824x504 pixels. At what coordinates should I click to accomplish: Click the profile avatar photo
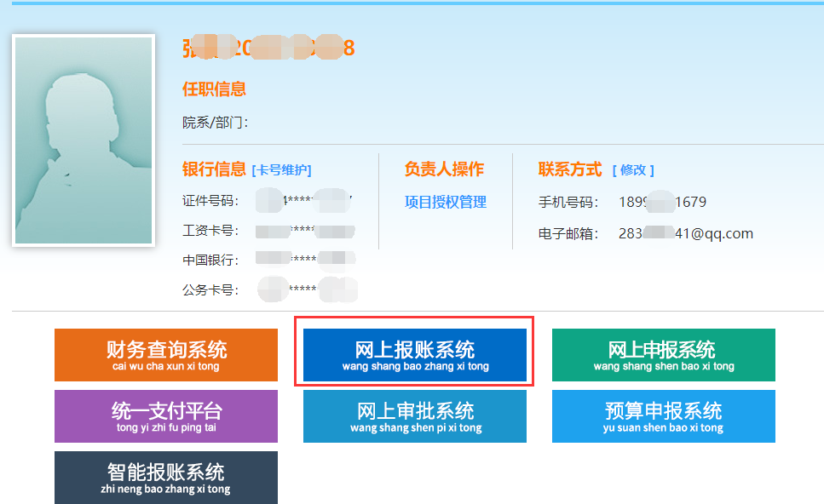tap(84, 140)
